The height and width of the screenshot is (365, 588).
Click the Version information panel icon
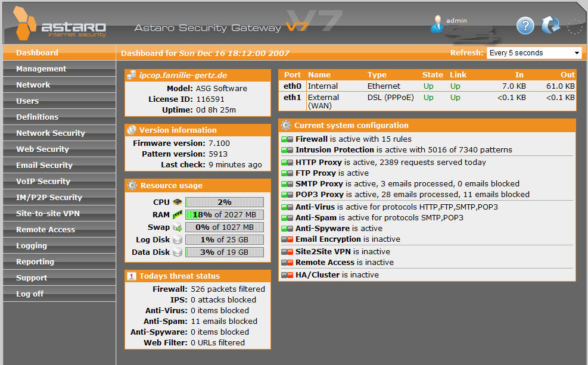132,130
